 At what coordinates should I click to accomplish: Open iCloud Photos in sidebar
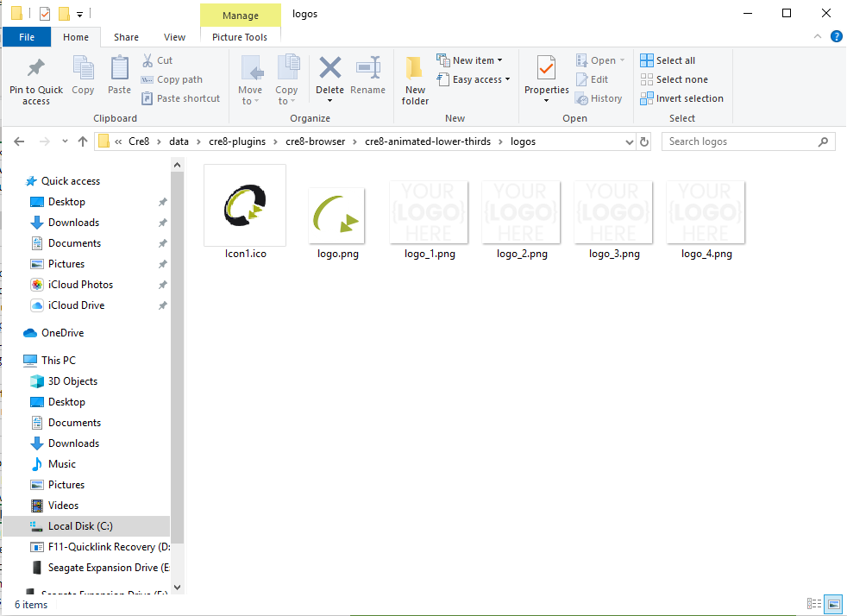(x=72, y=285)
